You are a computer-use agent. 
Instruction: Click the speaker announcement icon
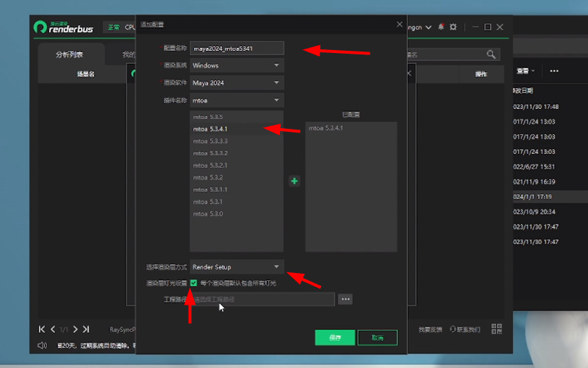point(43,345)
